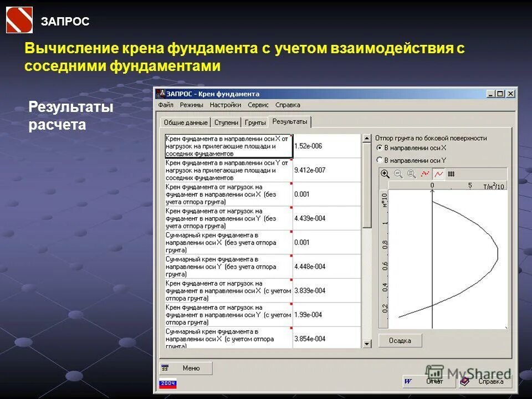
Task: Switch to the Ступени tab
Action: (226, 122)
